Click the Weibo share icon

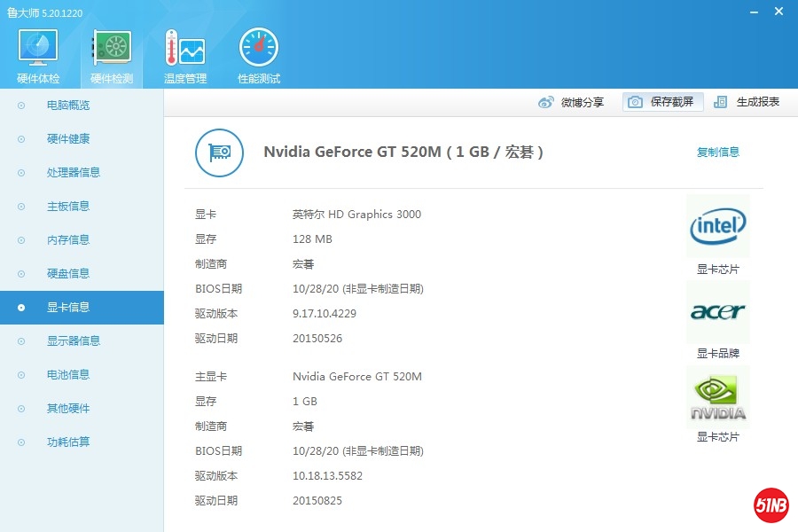pos(546,102)
